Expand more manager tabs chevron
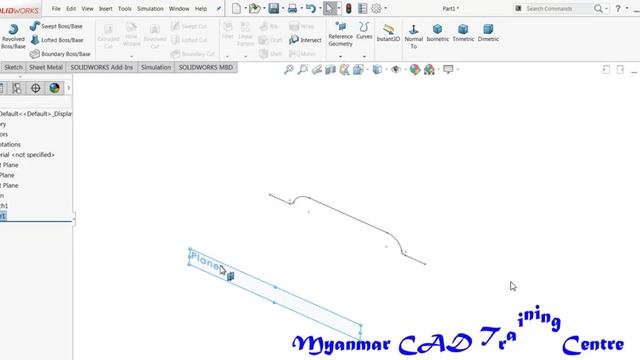640x360 pixels. (x=69, y=88)
